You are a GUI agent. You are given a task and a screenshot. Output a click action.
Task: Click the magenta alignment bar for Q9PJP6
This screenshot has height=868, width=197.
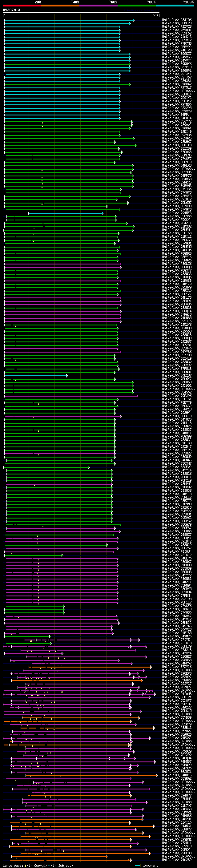(x=71, y=396)
